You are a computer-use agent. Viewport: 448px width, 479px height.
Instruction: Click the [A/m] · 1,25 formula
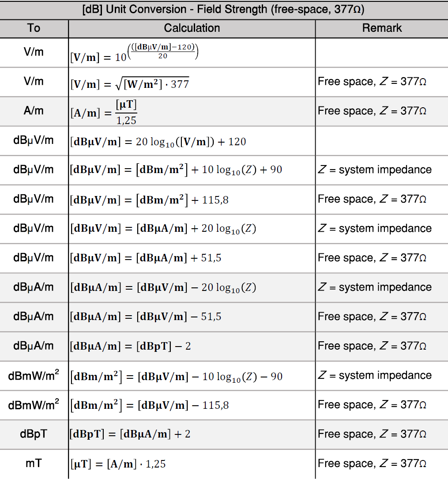point(118,464)
